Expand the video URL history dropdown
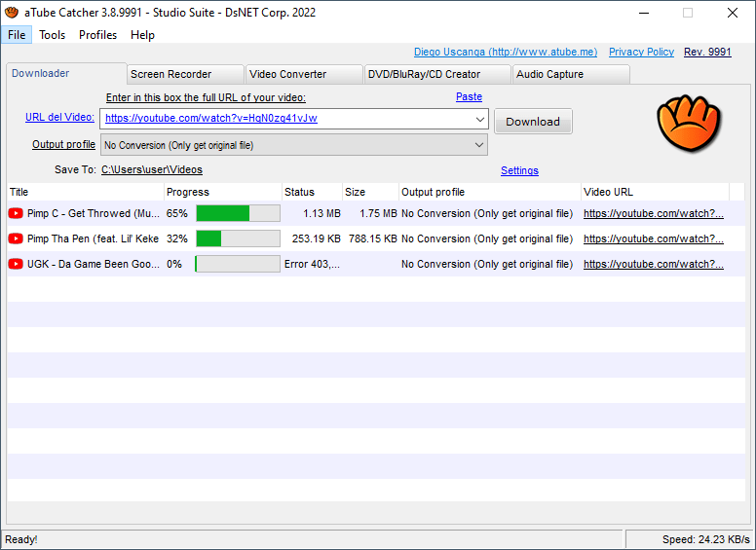The width and height of the screenshot is (756, 550). click(x=479, y=119)
